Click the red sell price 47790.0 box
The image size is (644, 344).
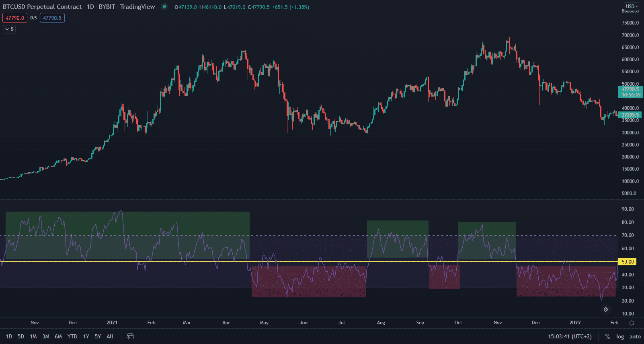pos(15,18)
